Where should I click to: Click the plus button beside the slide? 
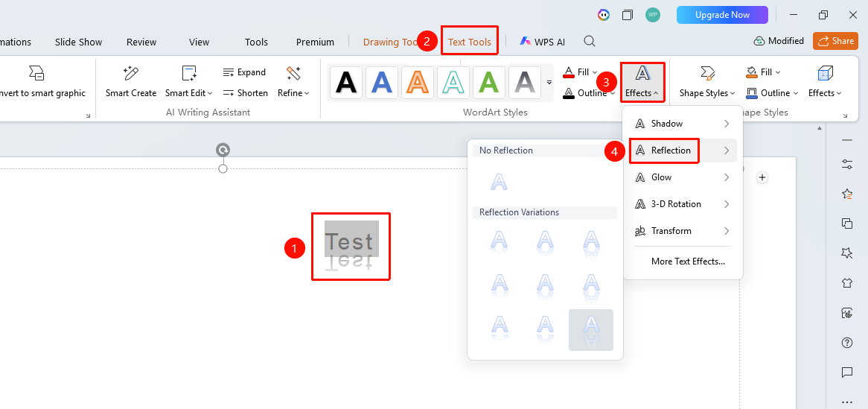click(762, 177)
